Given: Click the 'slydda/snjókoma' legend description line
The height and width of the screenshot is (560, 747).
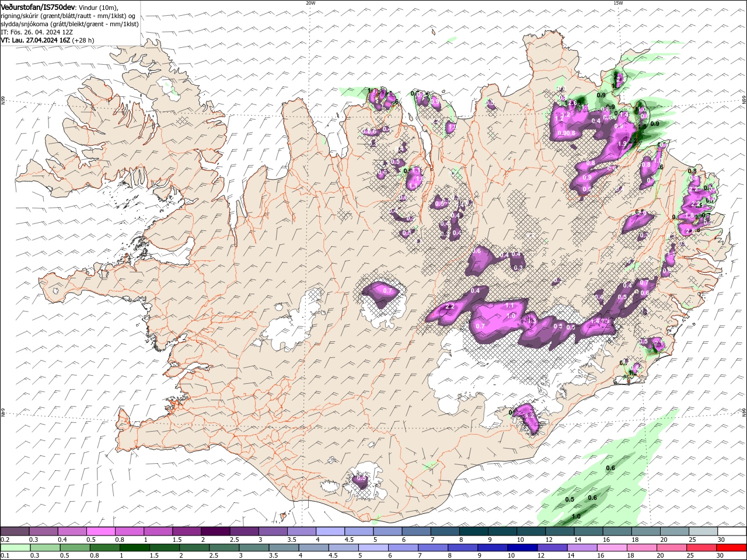Looking at the screenshot, I should (x=69, y=24).
